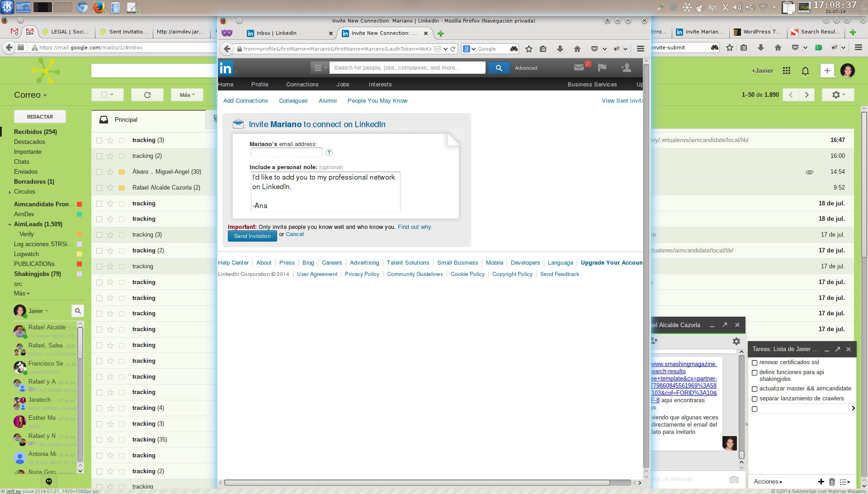Check 'renovar certificados ssl' task
868x494 pixels.
[x=754, y=363]
